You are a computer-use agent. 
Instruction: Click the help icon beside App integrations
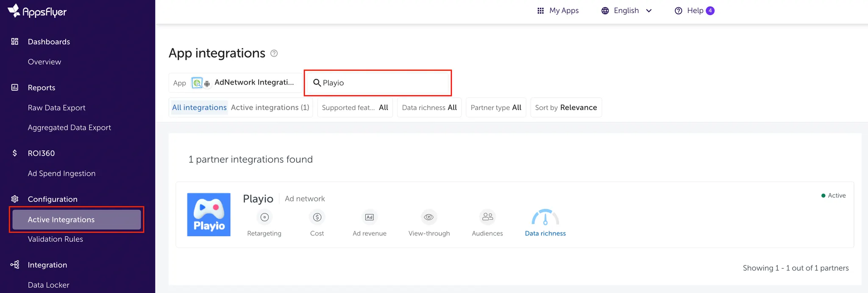(274, 53)
